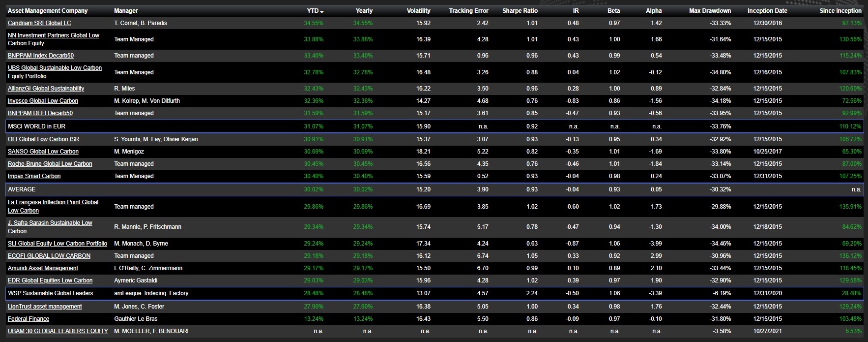Click inception date 10/27/2021
This screenshot has width=868, height=342.
coord(767,331)
